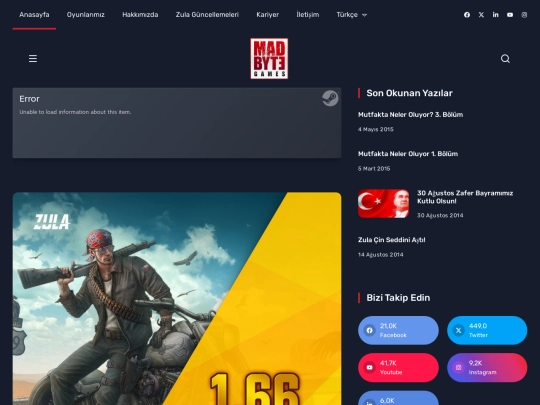The width and height of the screenshot is (540, 405).
Task: Open the Instagram icon in top bar
Action: click(x=524, y=15)
